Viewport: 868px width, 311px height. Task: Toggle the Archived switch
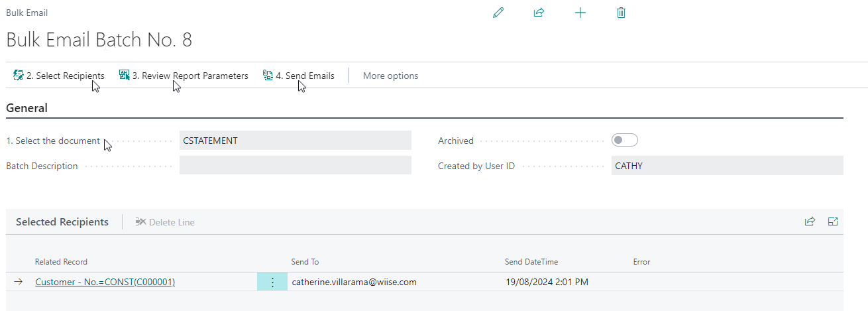coord(625,140)
